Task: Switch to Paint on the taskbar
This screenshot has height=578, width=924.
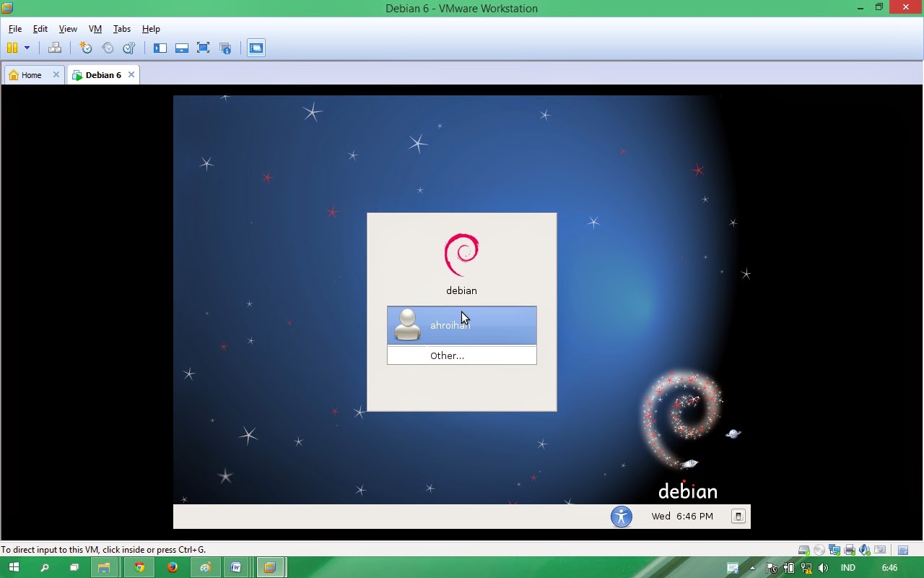Action: (205, 568)
